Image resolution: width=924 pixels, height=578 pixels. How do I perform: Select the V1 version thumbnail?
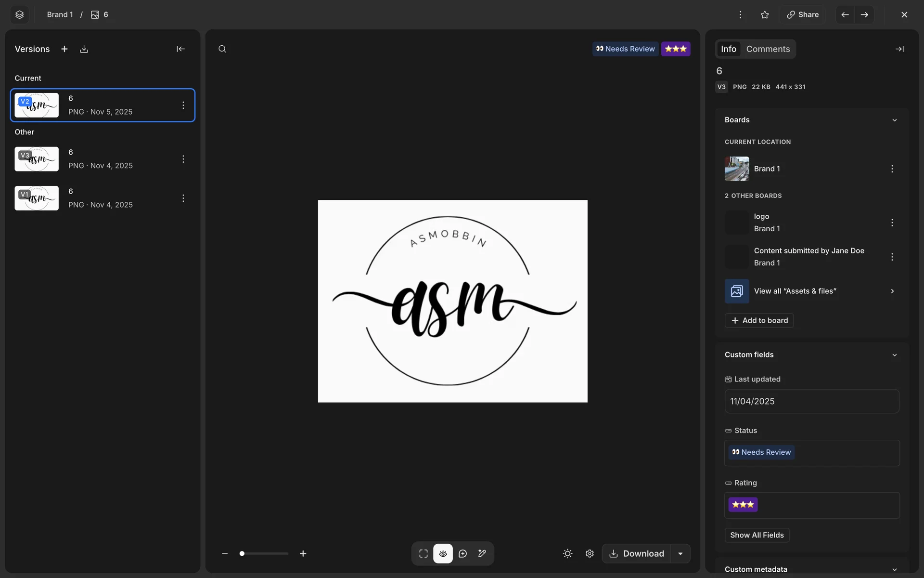point(37,198)
